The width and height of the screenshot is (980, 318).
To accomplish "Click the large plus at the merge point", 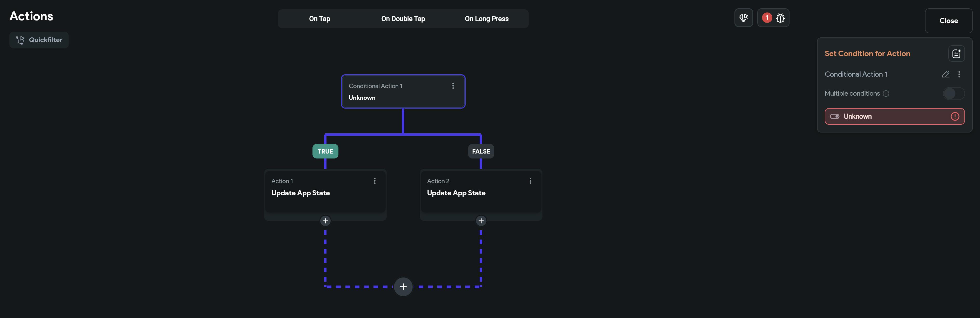I will [403, 287].
